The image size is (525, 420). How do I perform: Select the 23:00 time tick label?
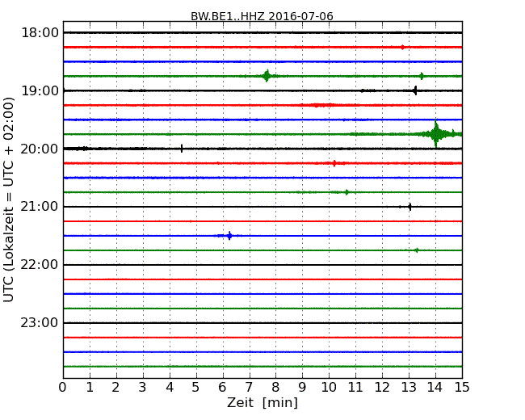pyautogui.click(x=40, y=323)
